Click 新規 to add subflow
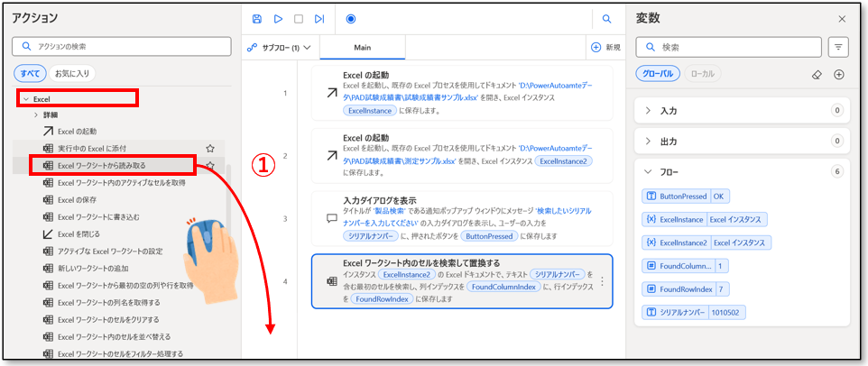868x366 pixels. pos(605,47)
